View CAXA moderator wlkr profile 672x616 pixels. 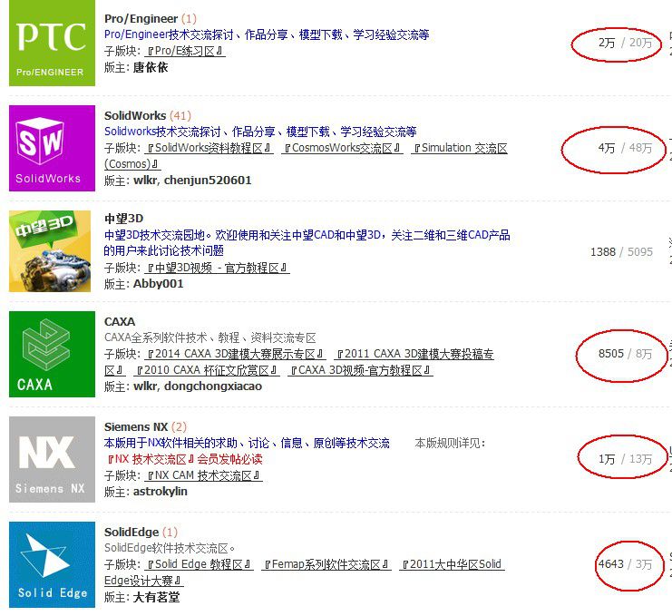click(145, 386)
